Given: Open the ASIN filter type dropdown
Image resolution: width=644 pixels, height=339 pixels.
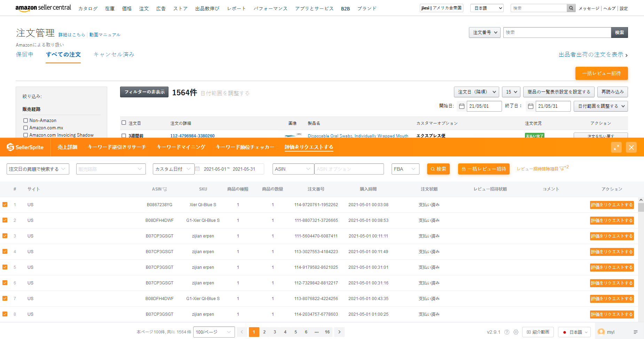Looking at the screenshot, I should [293, 169].
